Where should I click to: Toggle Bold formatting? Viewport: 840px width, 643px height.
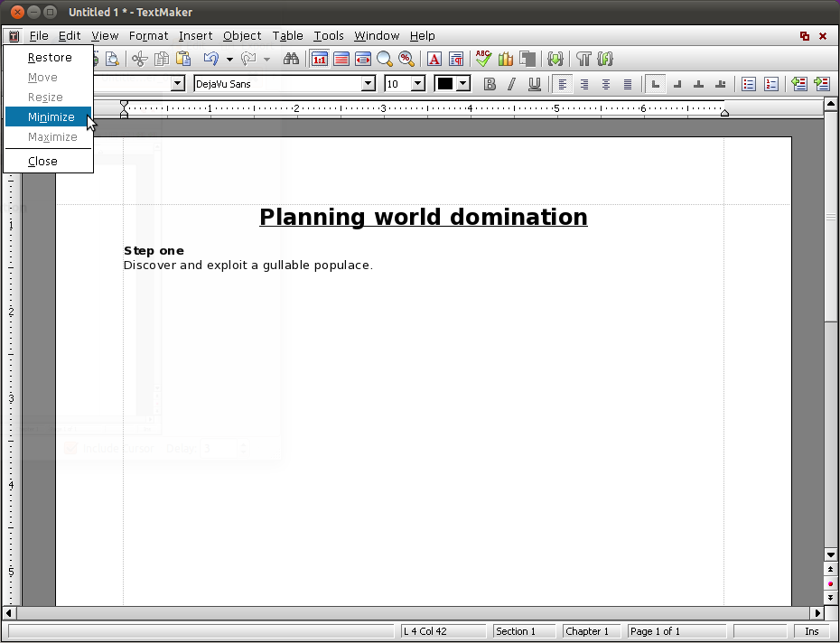click(x=490, y=84)
